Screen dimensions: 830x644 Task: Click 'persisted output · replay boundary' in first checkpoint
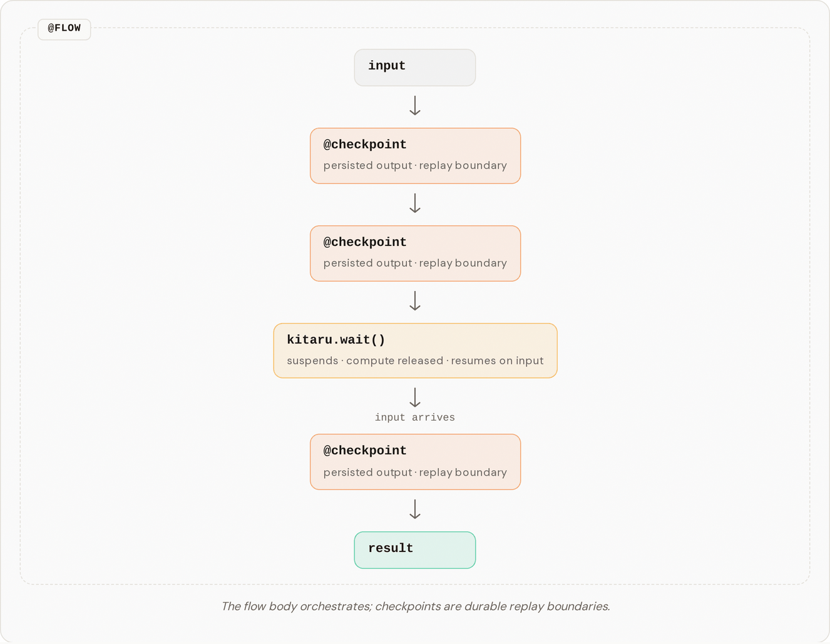415,166
